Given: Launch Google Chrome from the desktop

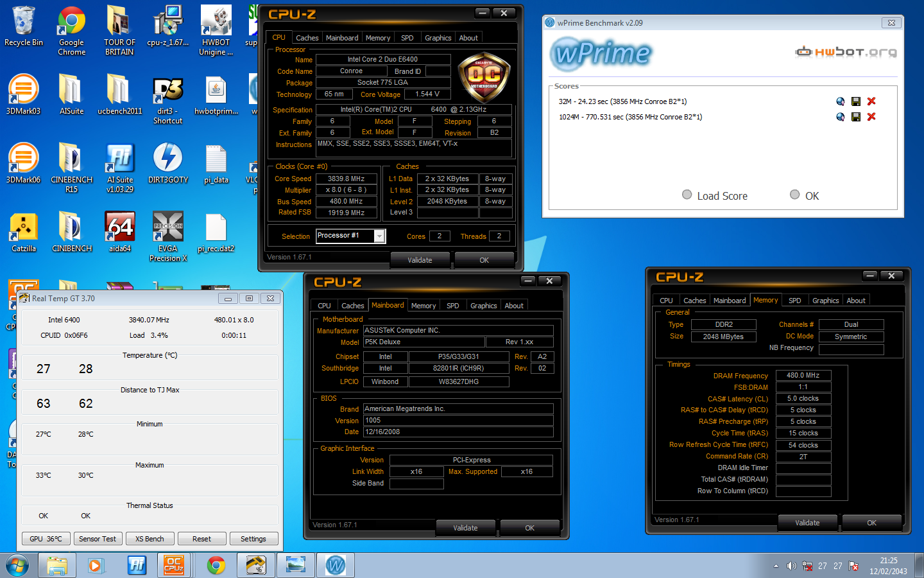Looking at the screenshot, I should click(72, 31).
